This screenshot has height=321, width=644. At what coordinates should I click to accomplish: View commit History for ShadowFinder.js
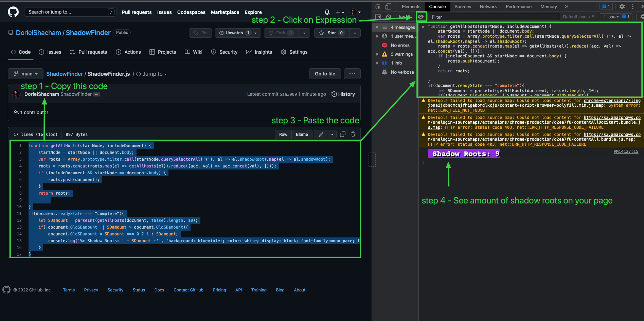pyautogui.click(x=343, y=94)
